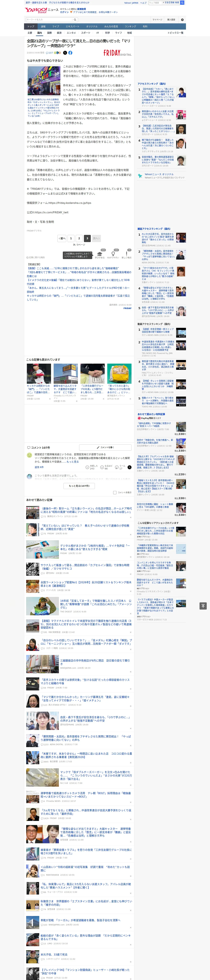Viewport: 210px width, 980px height.
Task: Click the FRIDAY DIGITAL publisher logo
Action: pyautogui.click(x=117, y=53)
